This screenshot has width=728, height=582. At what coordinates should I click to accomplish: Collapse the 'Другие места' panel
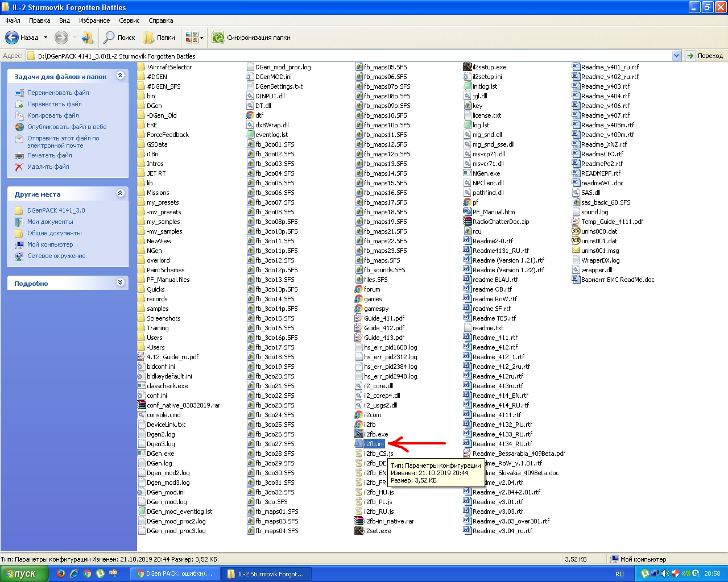click(120, 193)
